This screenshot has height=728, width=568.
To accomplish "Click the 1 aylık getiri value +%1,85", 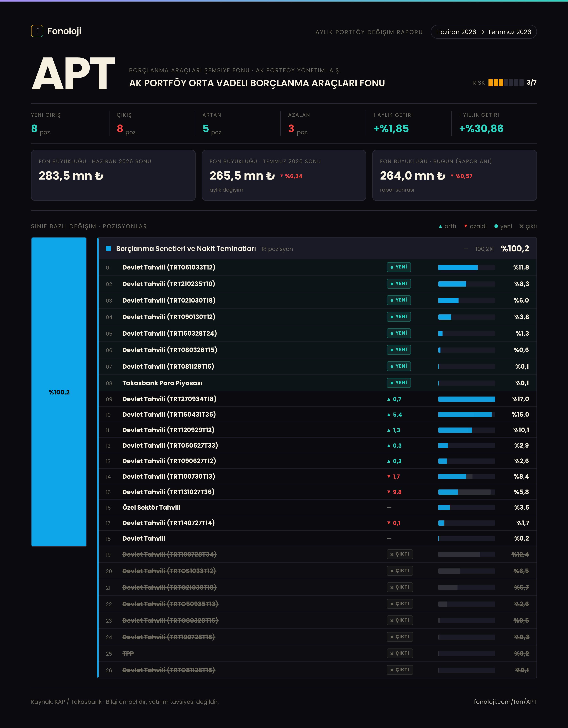I will [391, 129].
